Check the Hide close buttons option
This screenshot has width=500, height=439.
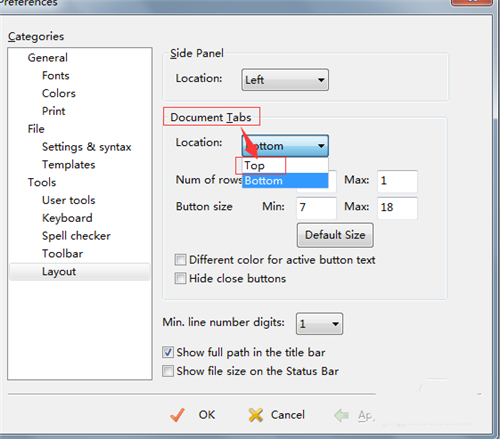(180, 278)
